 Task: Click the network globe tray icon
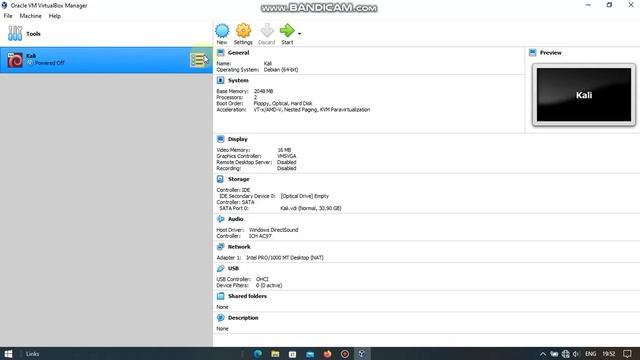tap(565, 354)
